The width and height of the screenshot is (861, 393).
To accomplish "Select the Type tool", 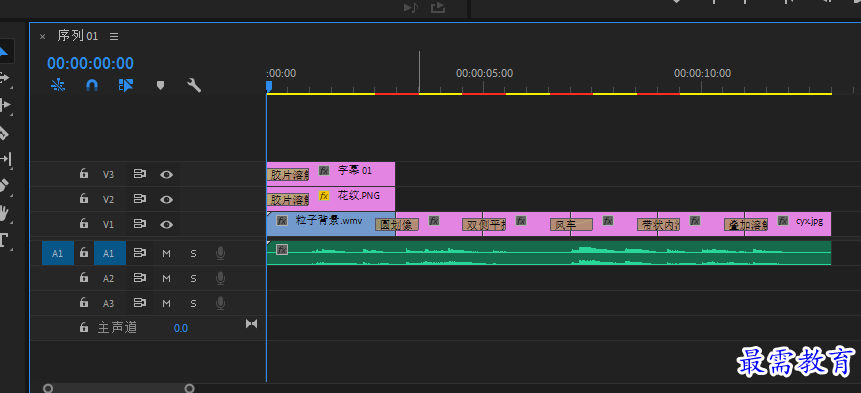I will pos(3,240).
